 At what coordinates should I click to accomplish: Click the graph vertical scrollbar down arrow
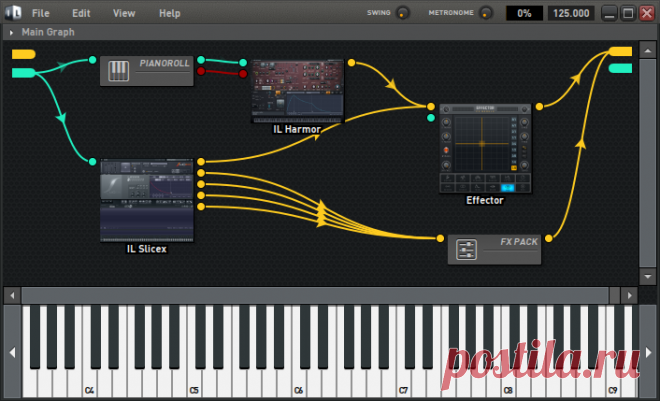647,276
